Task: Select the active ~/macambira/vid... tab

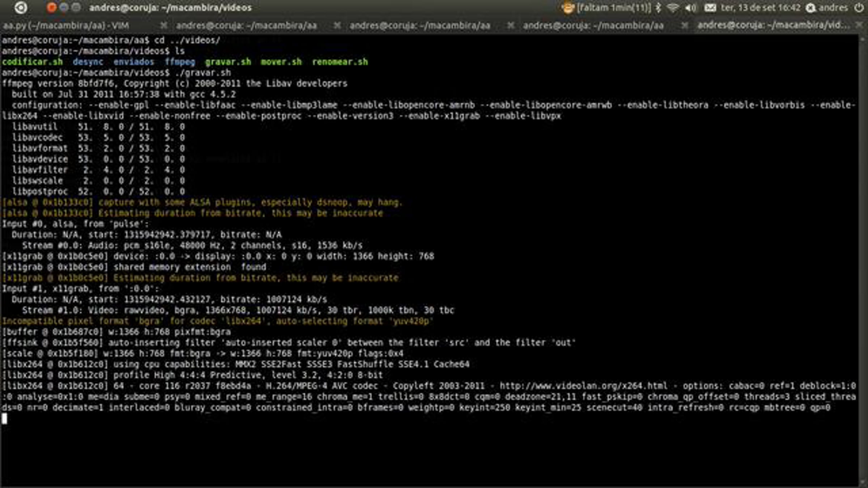Action: [773, 25]
